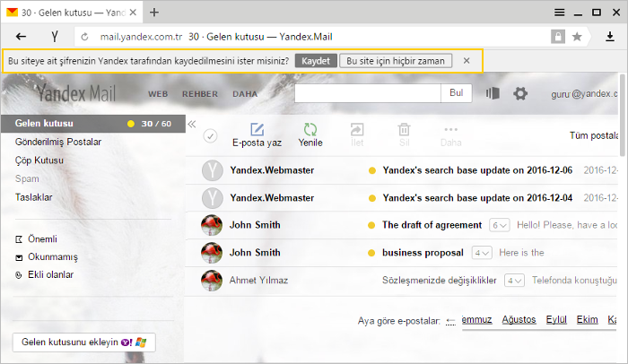Viewport: 628px width, 364px height.
Task: Open Çöp Kutusu folder
Action: pyautogui.click(x=39, y=160)
